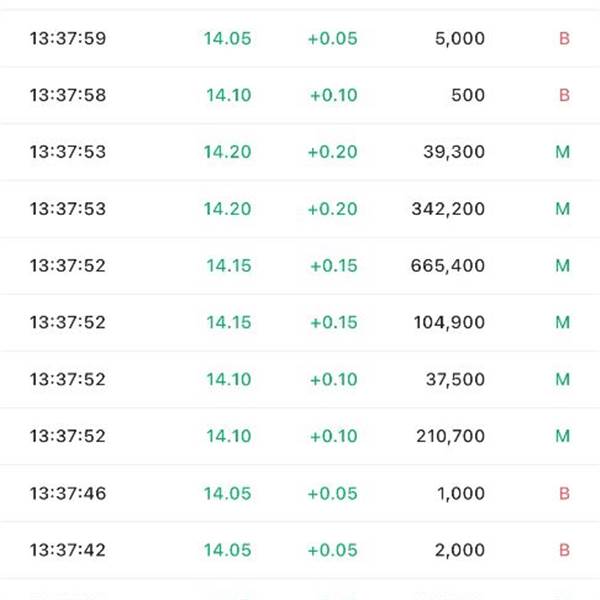Click the +0.20 change on the 39,300 row

[x=333, y=152]
